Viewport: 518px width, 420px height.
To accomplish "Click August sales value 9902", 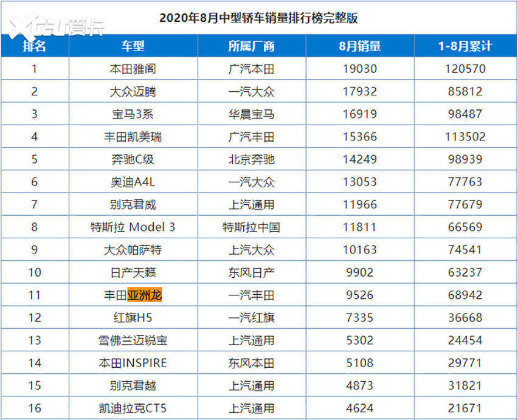I will click(x=360, y=272).
